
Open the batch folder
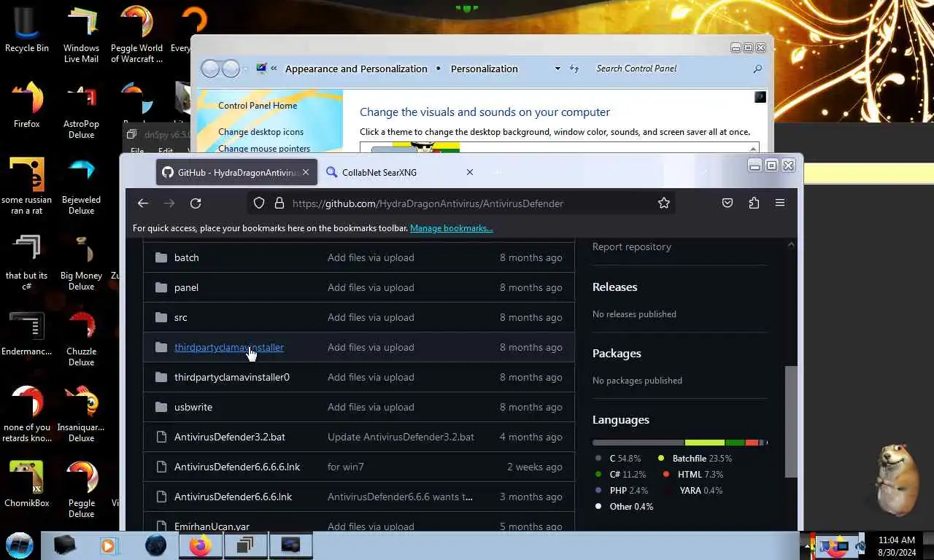(x=187, y=257)
